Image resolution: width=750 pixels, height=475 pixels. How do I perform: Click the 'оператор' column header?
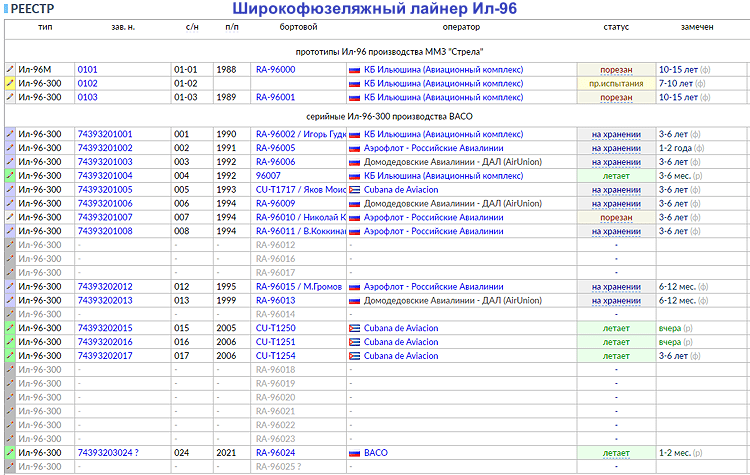[x=461, y=27]
